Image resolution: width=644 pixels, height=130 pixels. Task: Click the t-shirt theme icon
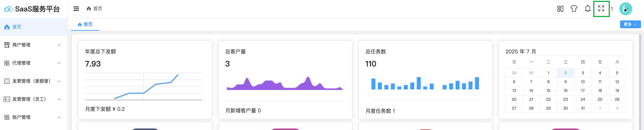tap(574, 9)
